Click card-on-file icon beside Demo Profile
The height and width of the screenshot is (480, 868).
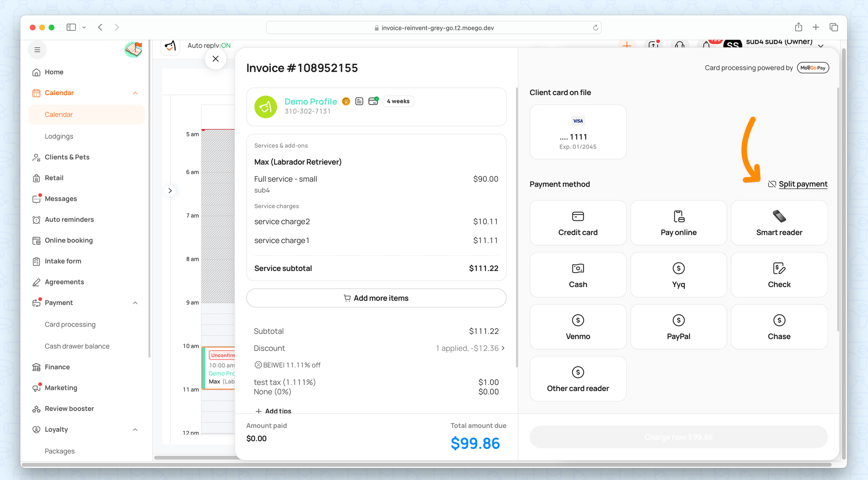pos(373,101)
